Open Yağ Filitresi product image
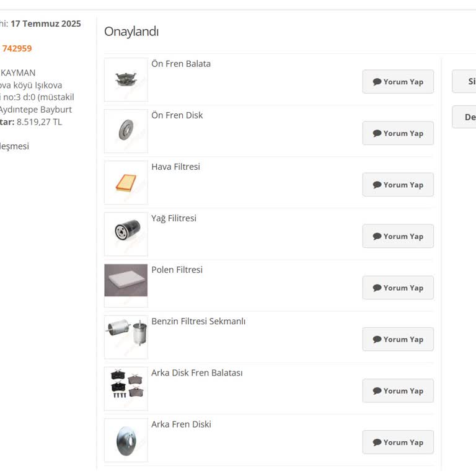Image resolution: width=476 pixels, height=476 pixels. (126, 234)
